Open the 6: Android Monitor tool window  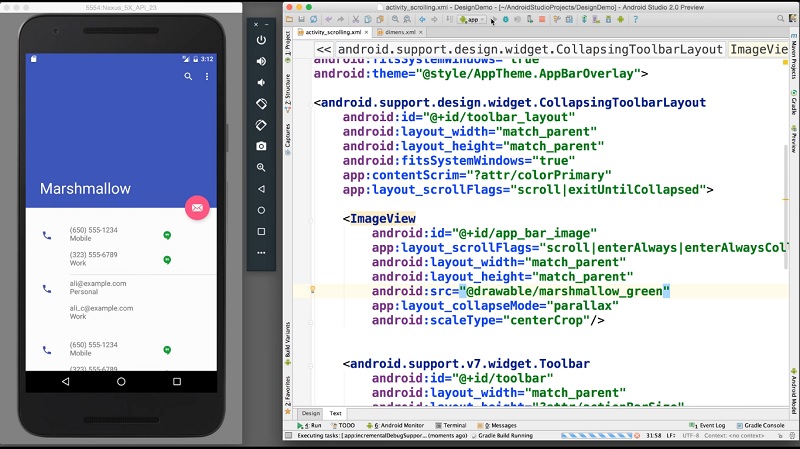395,425
